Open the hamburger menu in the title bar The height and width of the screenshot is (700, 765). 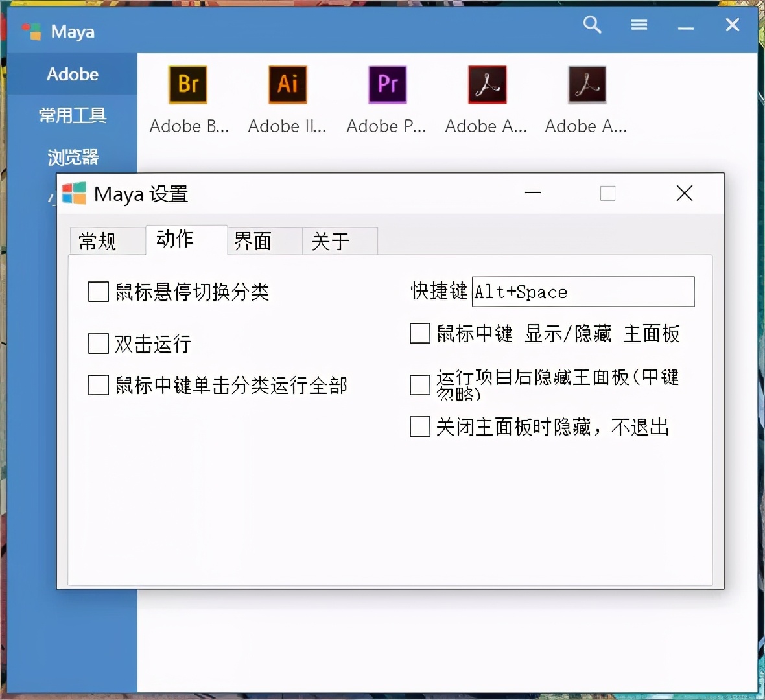point(639,25)
